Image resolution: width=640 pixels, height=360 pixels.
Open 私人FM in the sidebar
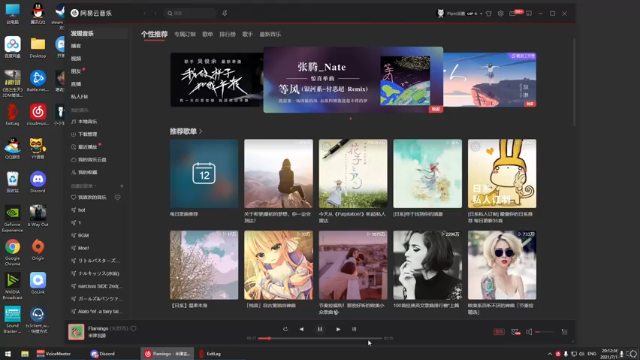click(79, 97)
